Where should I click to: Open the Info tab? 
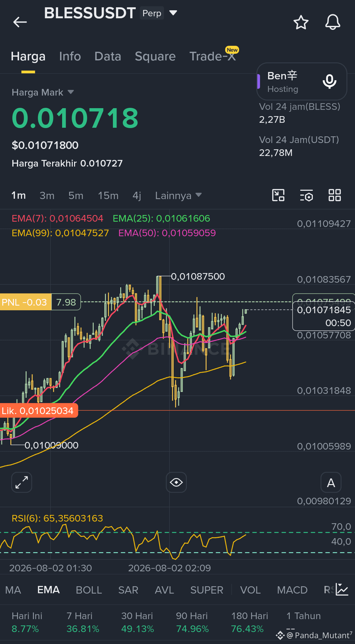(x=70, y=56)
